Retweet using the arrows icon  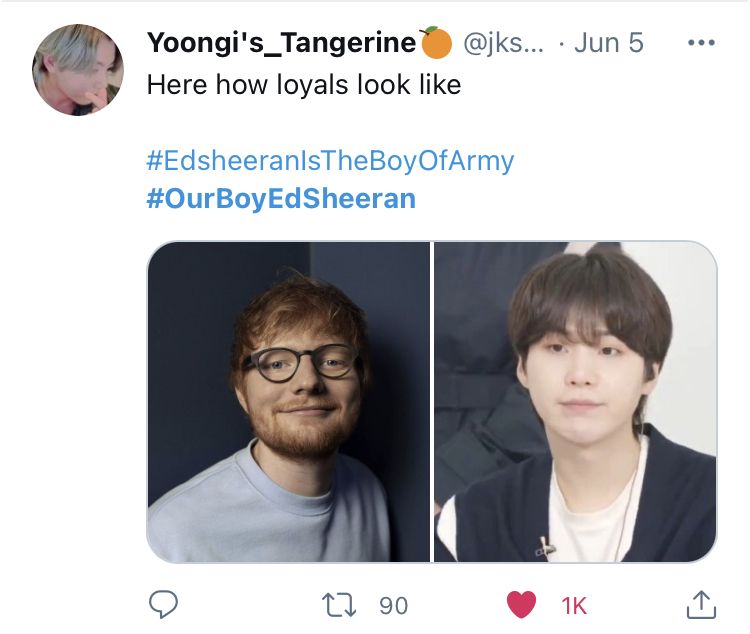pyautogui.click(x=339, y=605)
